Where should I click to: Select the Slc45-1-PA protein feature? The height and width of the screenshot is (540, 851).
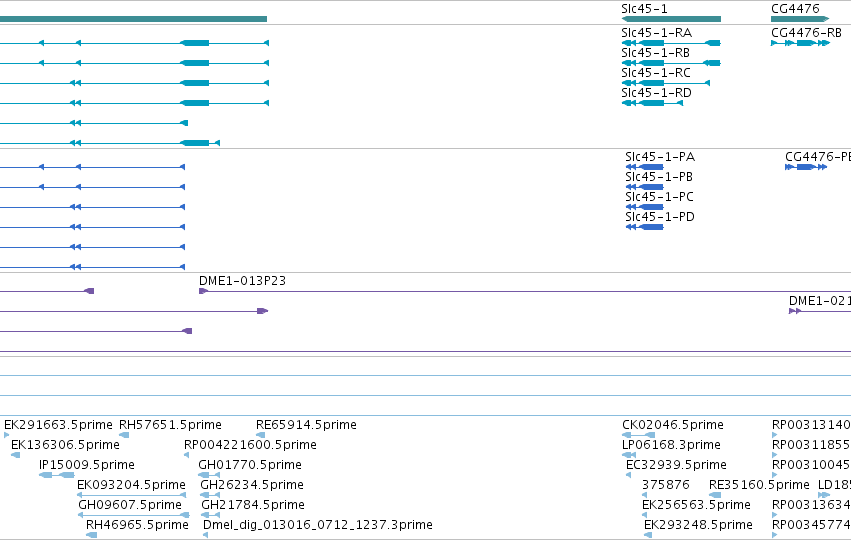tap(645, 167)
